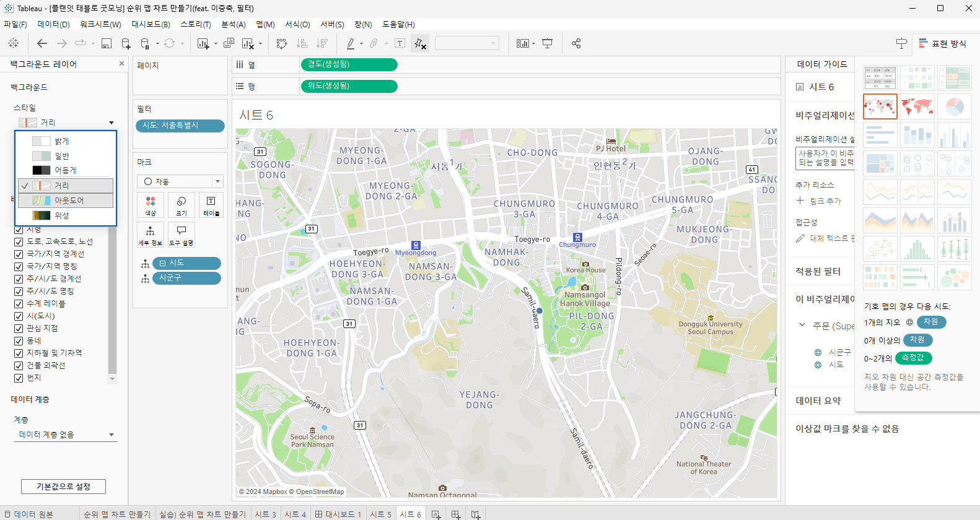
Task: Expand the 시도 hierarchy pill on Marks
Action: coord(162,263)
